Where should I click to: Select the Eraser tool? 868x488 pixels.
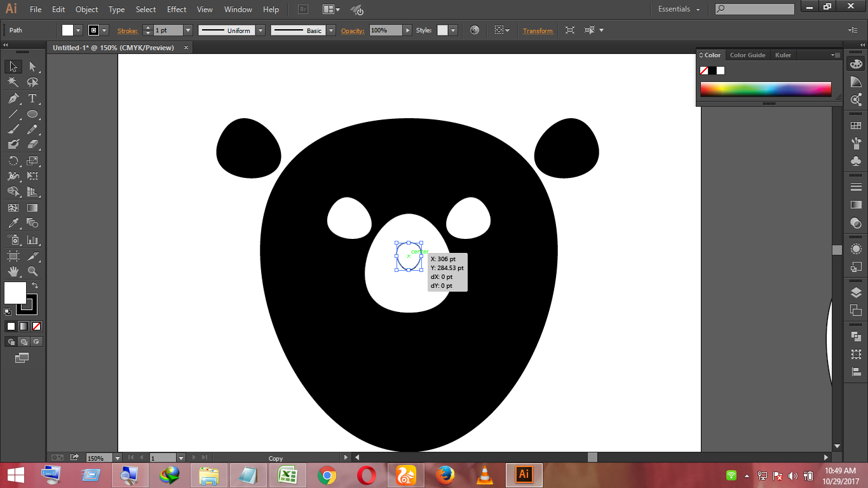tap(32, 145)
